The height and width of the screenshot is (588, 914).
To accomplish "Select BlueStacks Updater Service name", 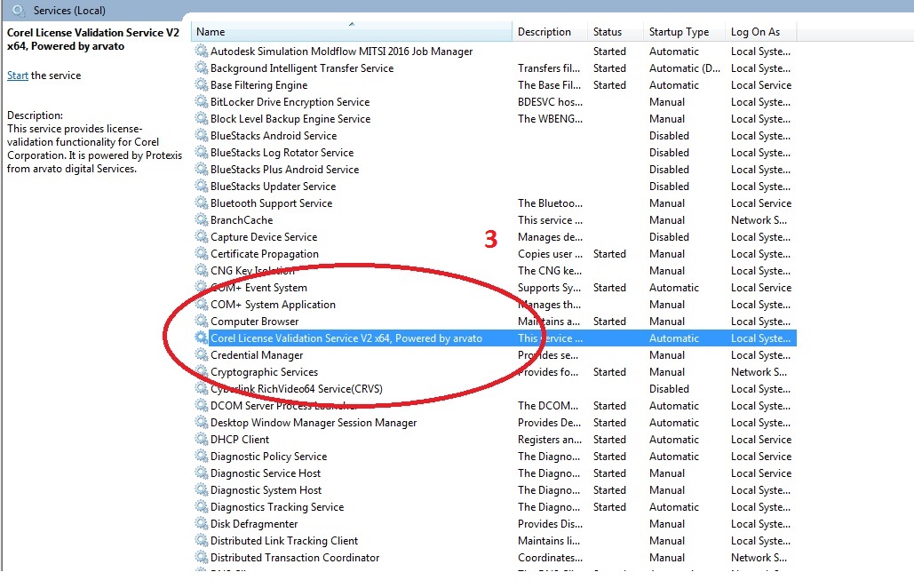I will coord(273,187).
